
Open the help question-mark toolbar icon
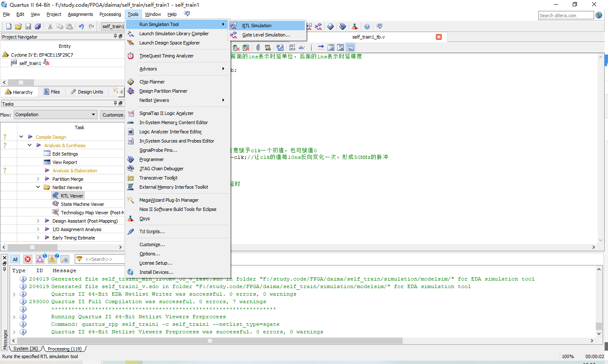367,26
